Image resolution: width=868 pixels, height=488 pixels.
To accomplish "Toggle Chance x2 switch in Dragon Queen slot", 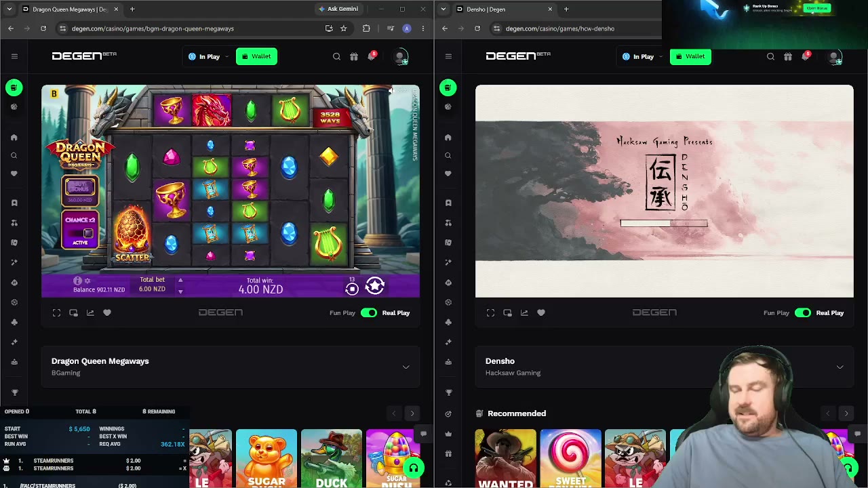I will coord(81,232).
